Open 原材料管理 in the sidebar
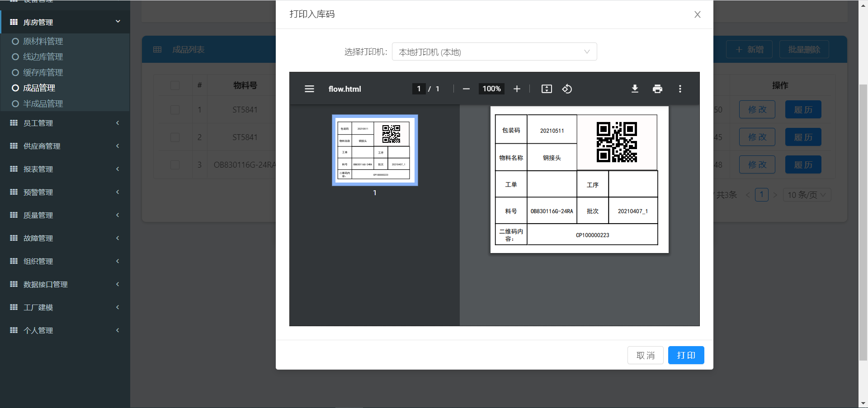 point(43,41)
